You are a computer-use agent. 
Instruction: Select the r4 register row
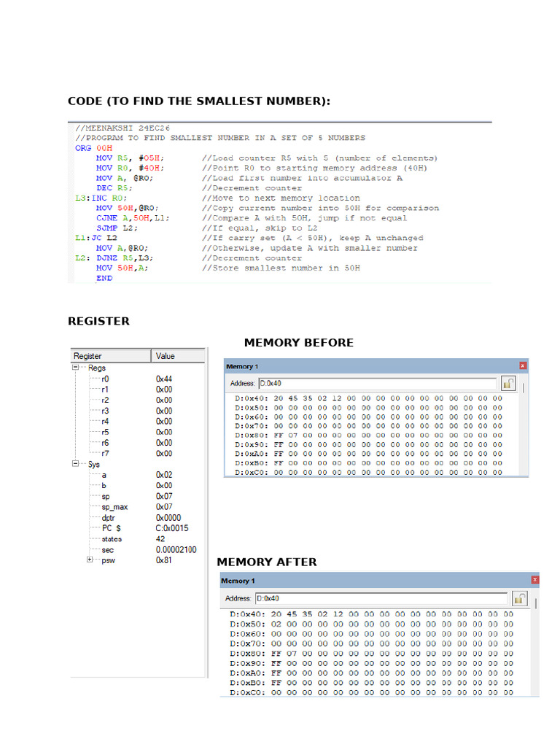tap(138, 422)
